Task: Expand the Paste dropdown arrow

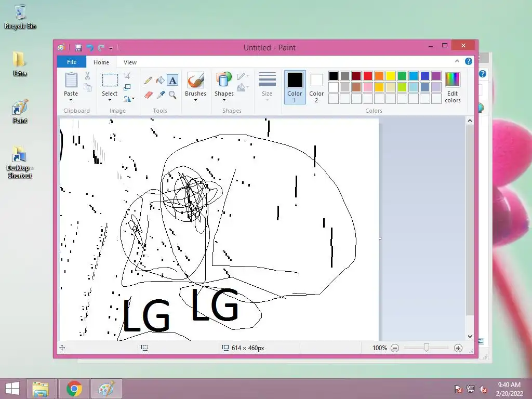Action: pyautogui.click(x=71, y=100)
